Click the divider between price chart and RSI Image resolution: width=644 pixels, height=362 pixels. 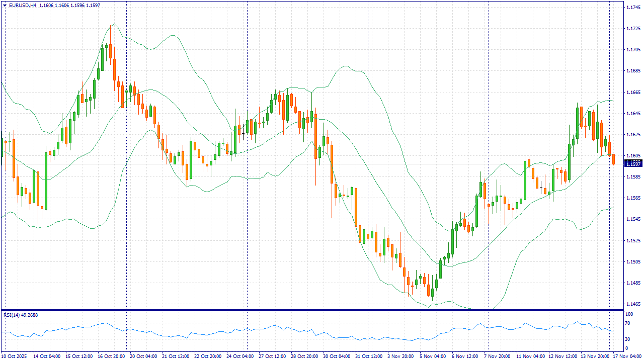point(312,310)
